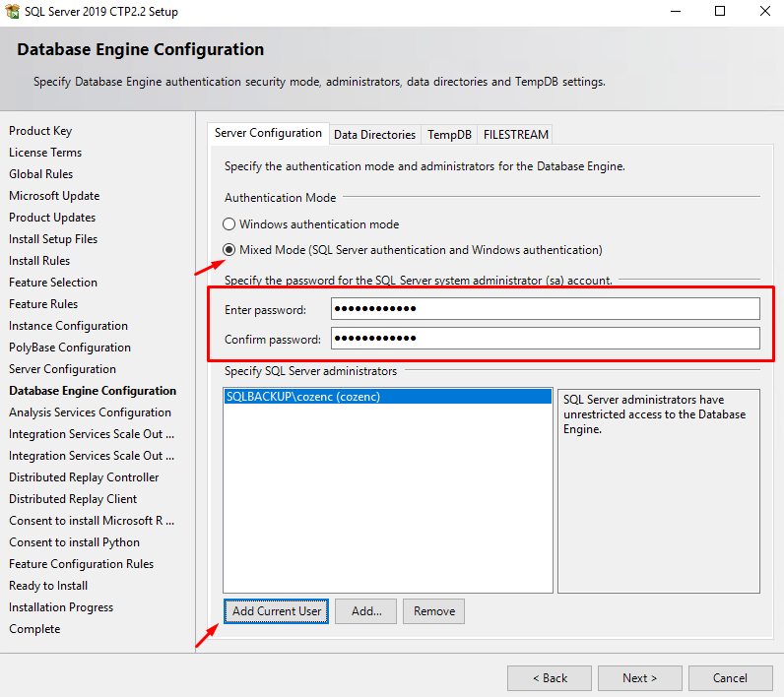
Task: Click Global Rules step in sidebar
Action: [41, 174]
